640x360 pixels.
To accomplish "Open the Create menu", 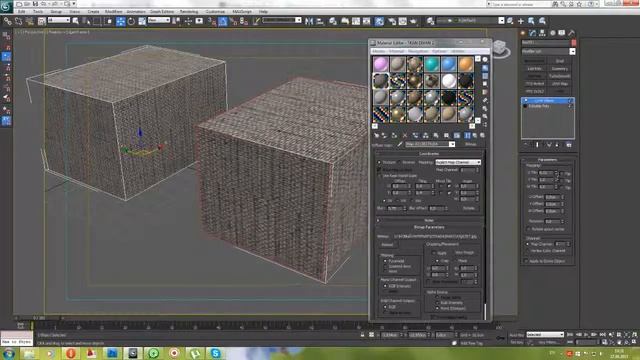I will (93, 11).
